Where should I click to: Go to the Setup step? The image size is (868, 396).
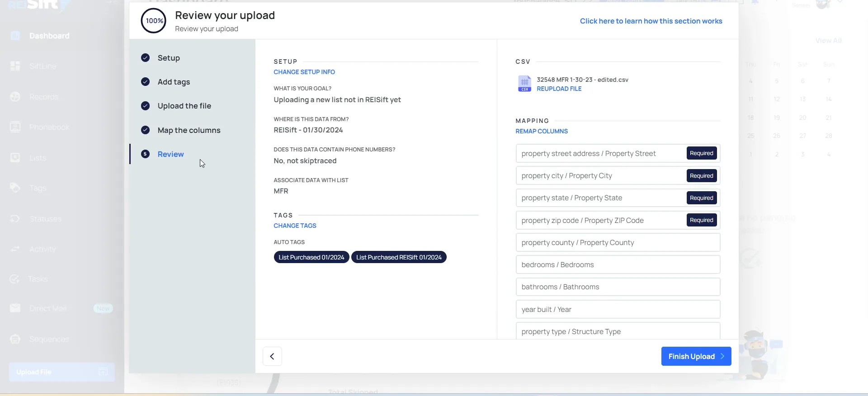tap(169, 58)
